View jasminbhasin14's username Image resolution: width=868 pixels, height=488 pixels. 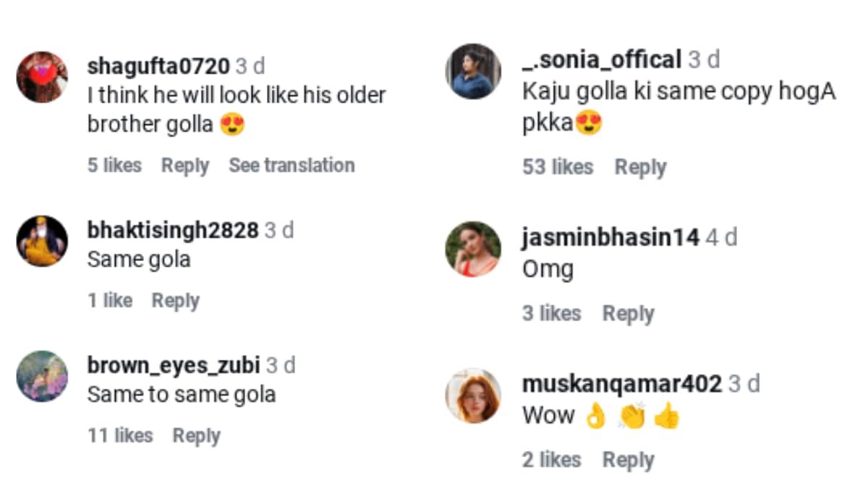click(x=610, y=236)
